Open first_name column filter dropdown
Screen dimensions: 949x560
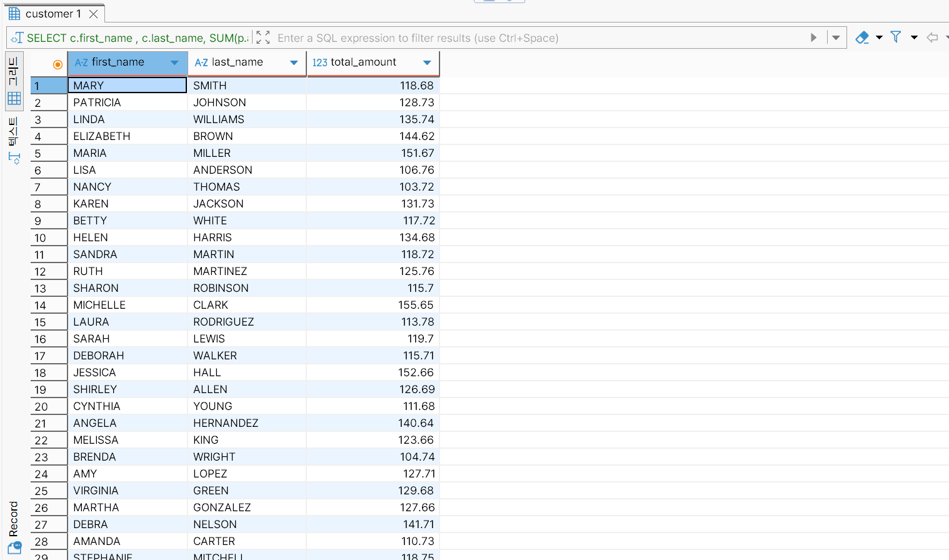[174, 62]
